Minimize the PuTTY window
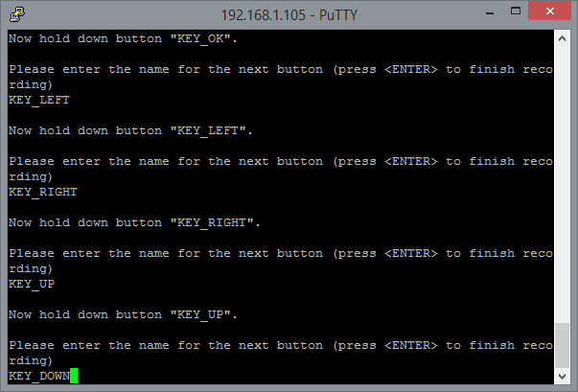The height and width of the screenshot is (392, 578). 490,12
